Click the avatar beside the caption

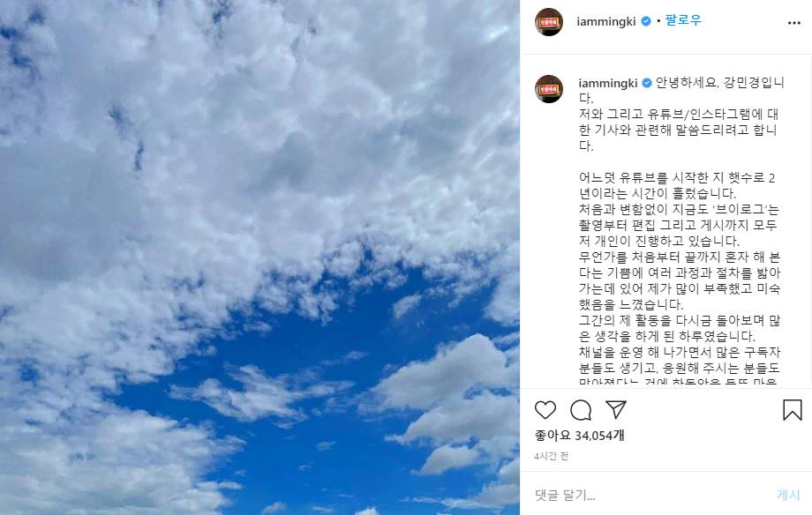pyautogui.click(x=549, y=89)
